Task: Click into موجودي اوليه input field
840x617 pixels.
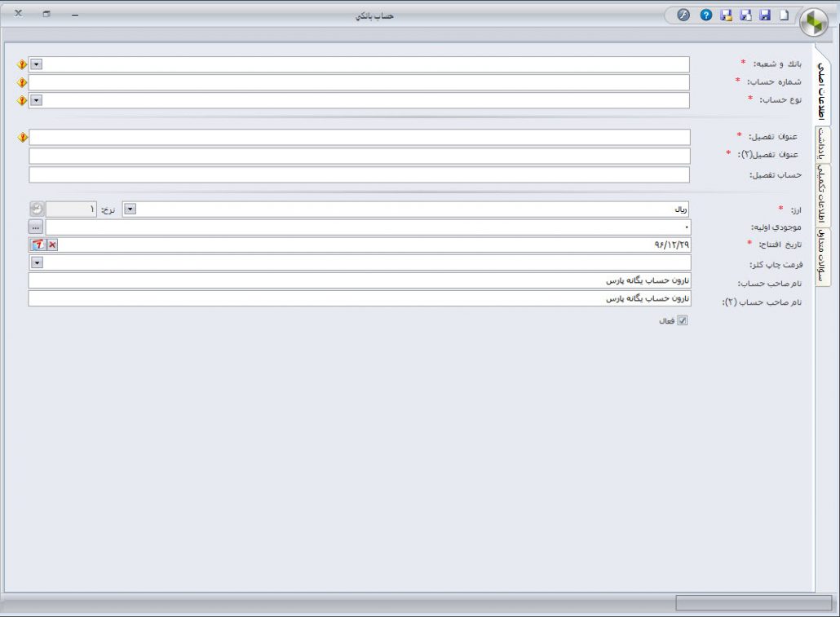Action: coord(368,227)
